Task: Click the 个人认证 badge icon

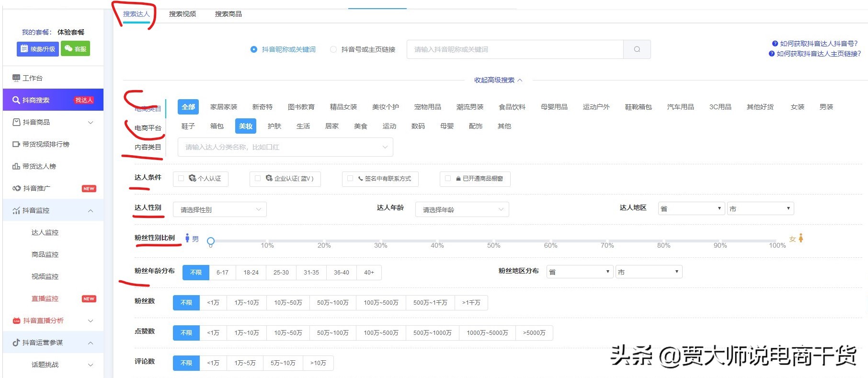Action: click(x=192, y=178)
